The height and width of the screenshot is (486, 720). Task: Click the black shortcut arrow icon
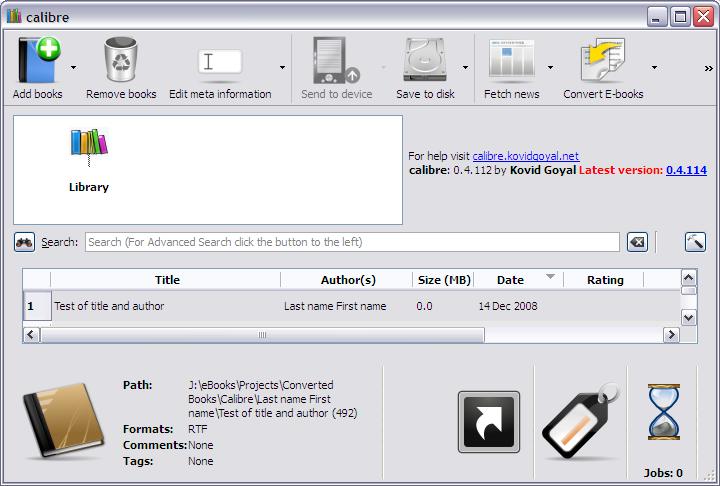point(489,422)
